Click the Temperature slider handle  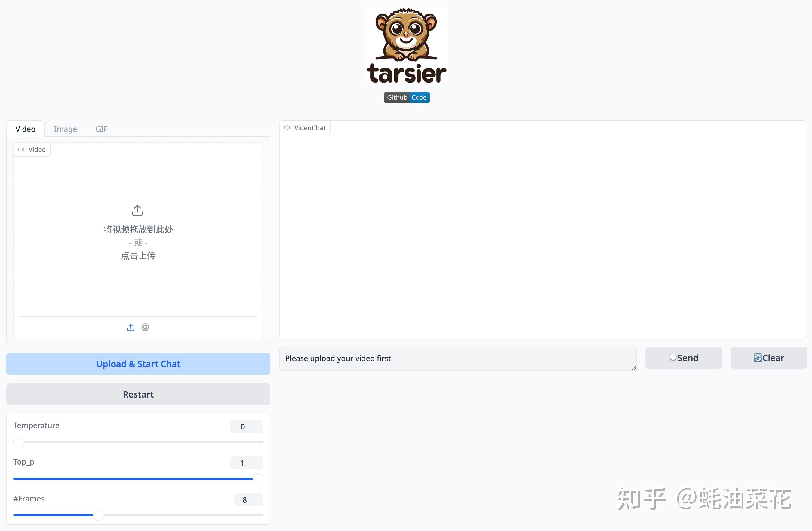19,441
